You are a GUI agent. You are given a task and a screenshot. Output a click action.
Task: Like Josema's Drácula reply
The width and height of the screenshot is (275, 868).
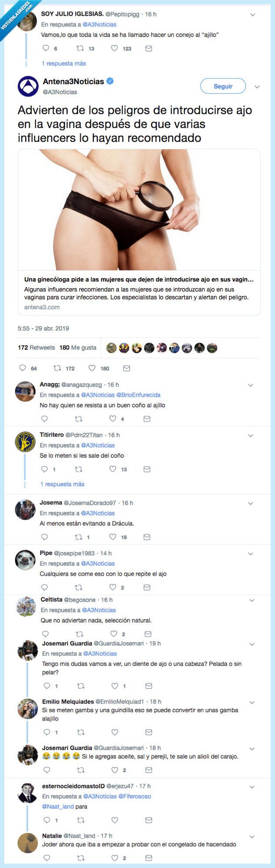pos(113,537)
